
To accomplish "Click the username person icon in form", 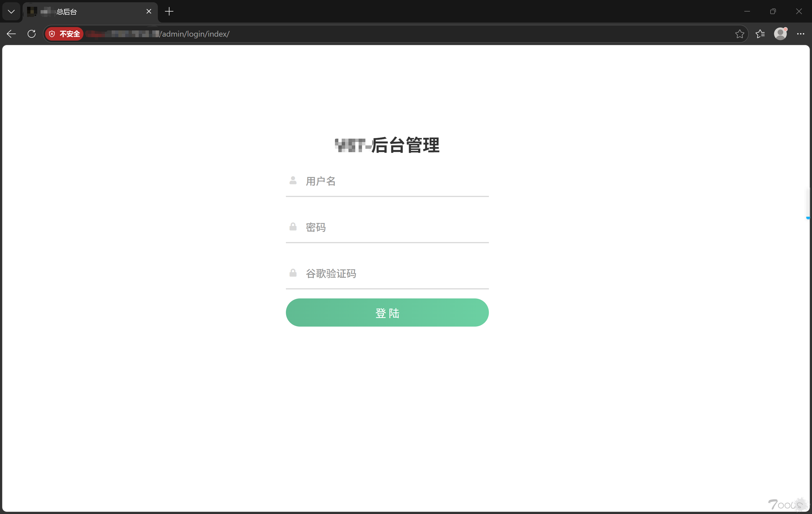I will [292, 181].
